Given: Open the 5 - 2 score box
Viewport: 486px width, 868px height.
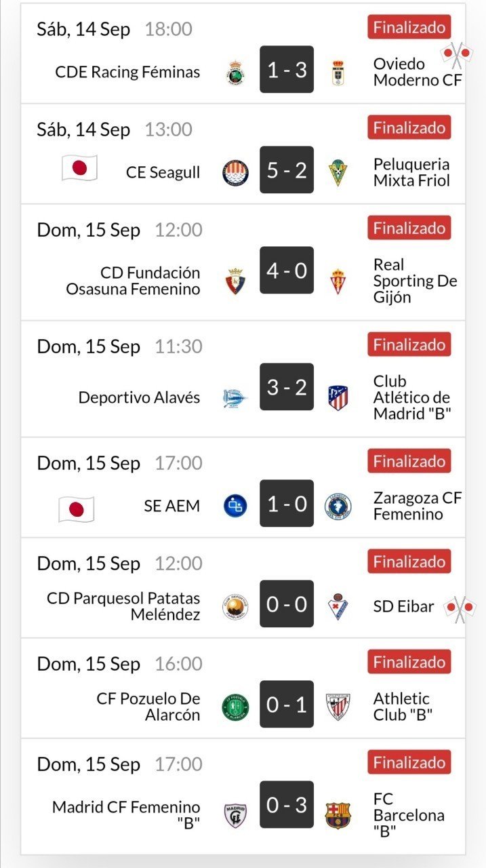Looking at the screenshot, I should (287, 170).
